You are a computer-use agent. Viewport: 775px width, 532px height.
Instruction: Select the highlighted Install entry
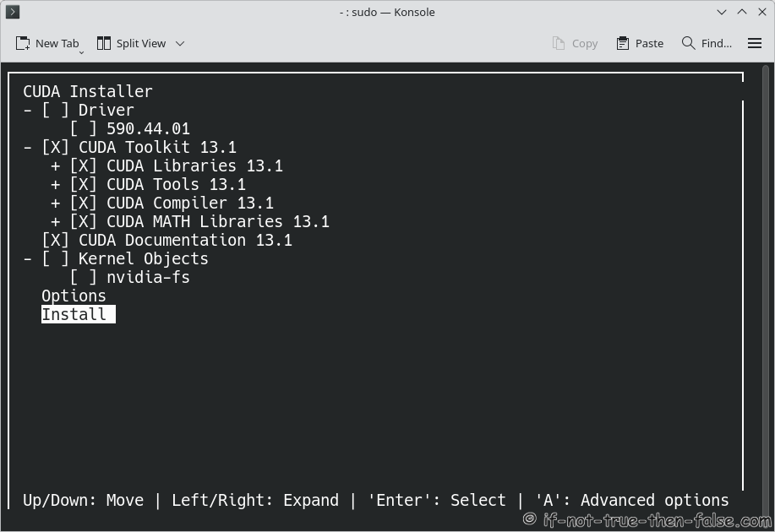click(x=78, y=315)
